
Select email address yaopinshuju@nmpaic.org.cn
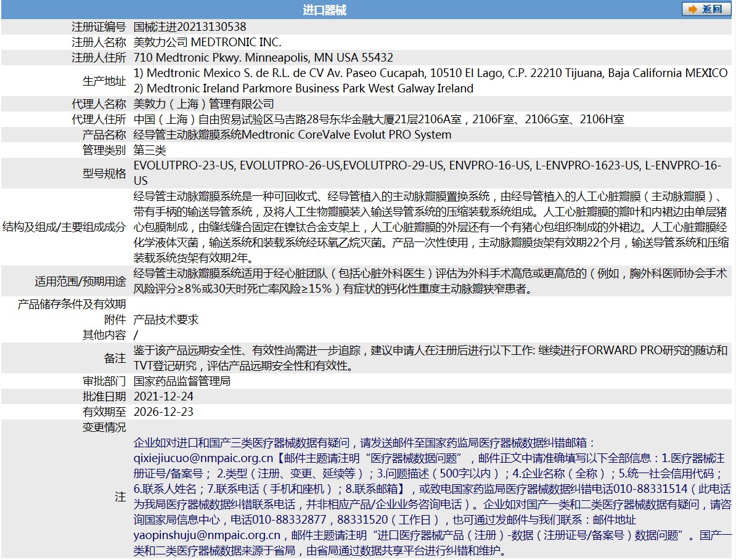click(207, 535)
